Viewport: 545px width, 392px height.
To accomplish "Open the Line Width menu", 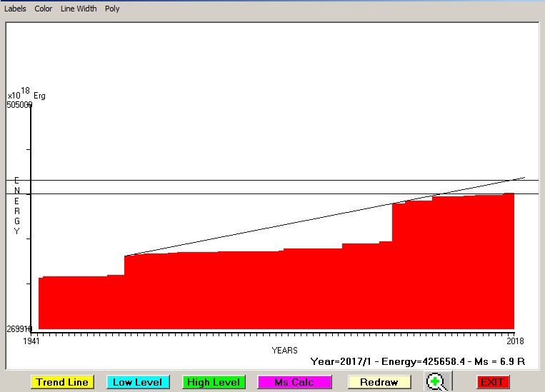I will tap(79, 9).
